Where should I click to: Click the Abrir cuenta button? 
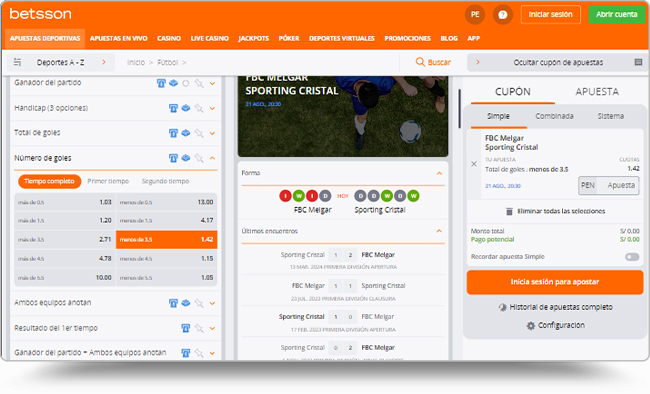click(617, 15)
